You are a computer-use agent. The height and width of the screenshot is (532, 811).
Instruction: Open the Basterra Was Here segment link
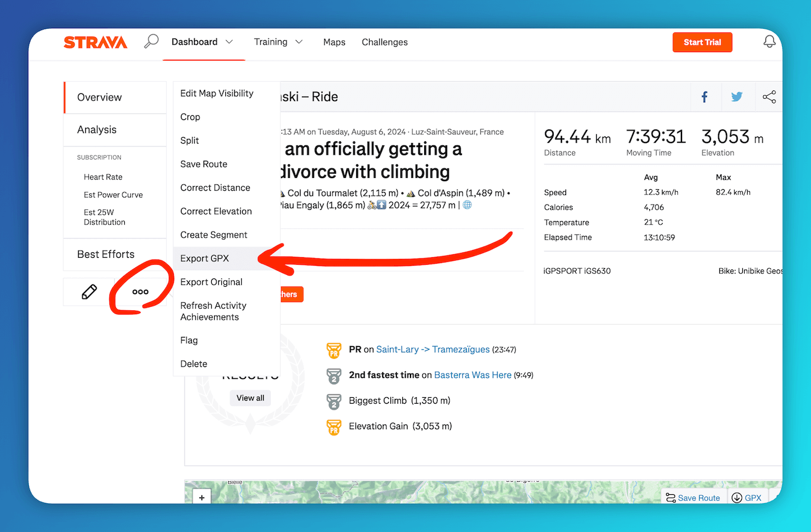[x=473, y=375]
